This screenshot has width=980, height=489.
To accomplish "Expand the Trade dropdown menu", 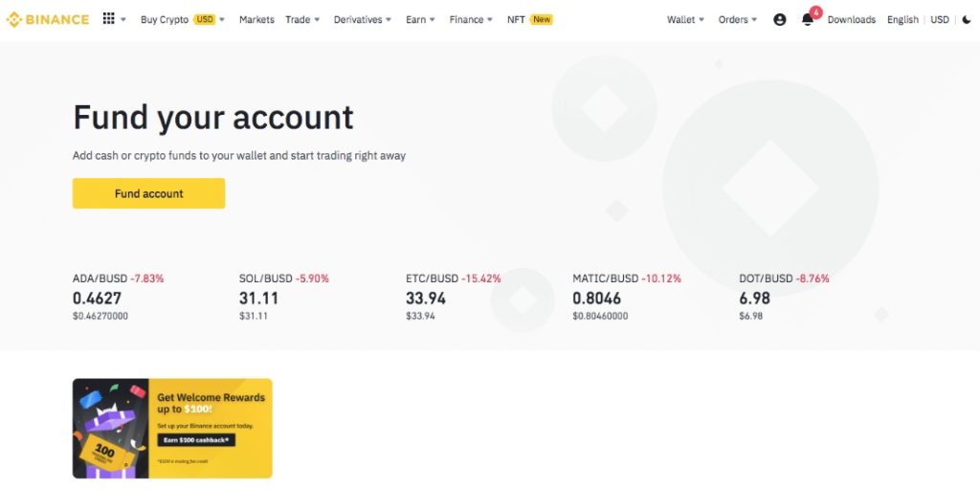I will [302, 19].
